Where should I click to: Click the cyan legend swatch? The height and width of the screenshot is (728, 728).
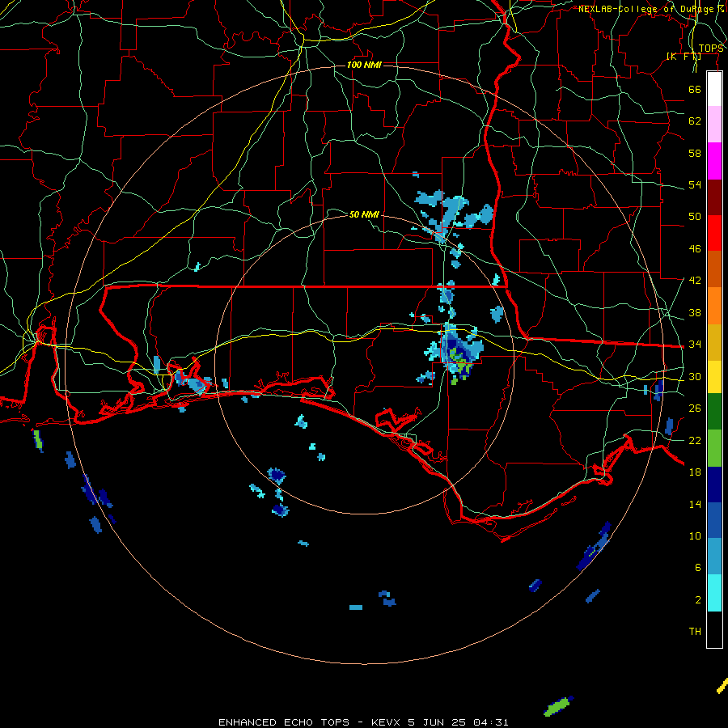pos(714,593)
